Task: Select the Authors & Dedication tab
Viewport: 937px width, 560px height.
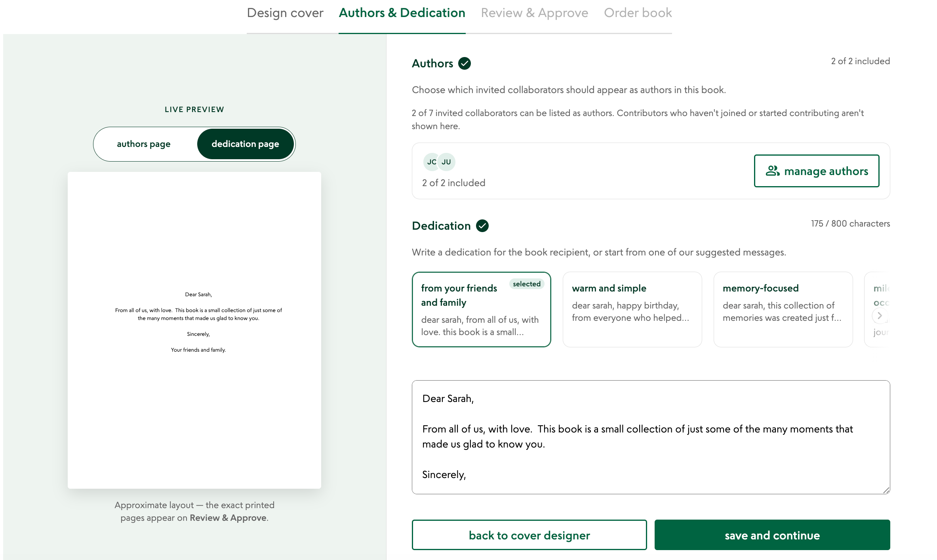Action: [x=402, y=13]
